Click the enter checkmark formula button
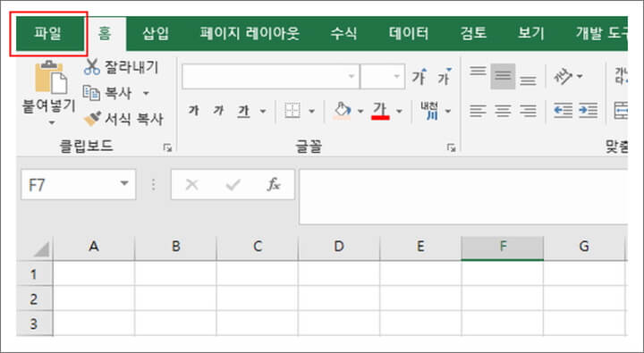The image size is (644, 353). (x=233, y=185)
